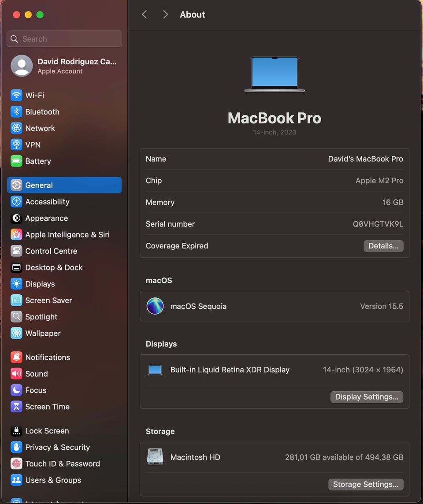Click the macOS Sequoia label
Viewport: 423px width, 504px height.
[198, 306]
